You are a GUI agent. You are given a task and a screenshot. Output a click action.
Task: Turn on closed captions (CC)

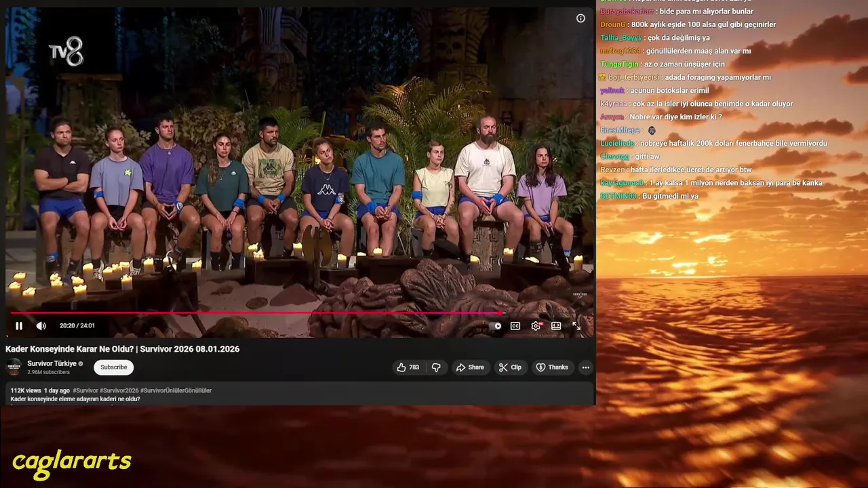[x=515, y=326]
